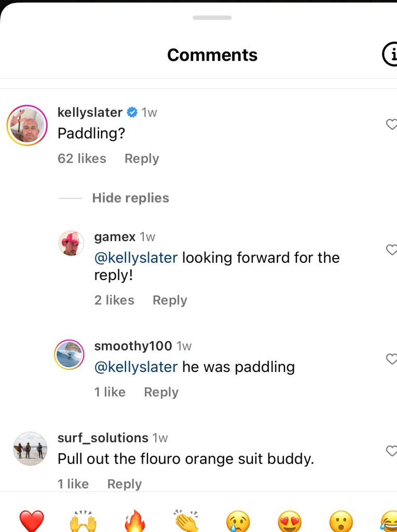397x532 pixels.
Task: Reply to gamex's comment
Action: click(170, 300)
